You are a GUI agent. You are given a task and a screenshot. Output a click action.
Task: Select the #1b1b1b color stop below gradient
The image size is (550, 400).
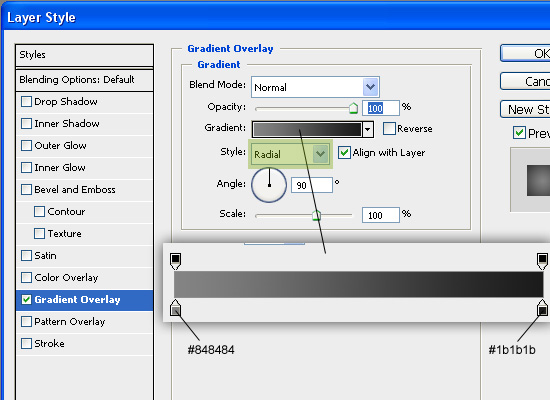coord(542,308)
